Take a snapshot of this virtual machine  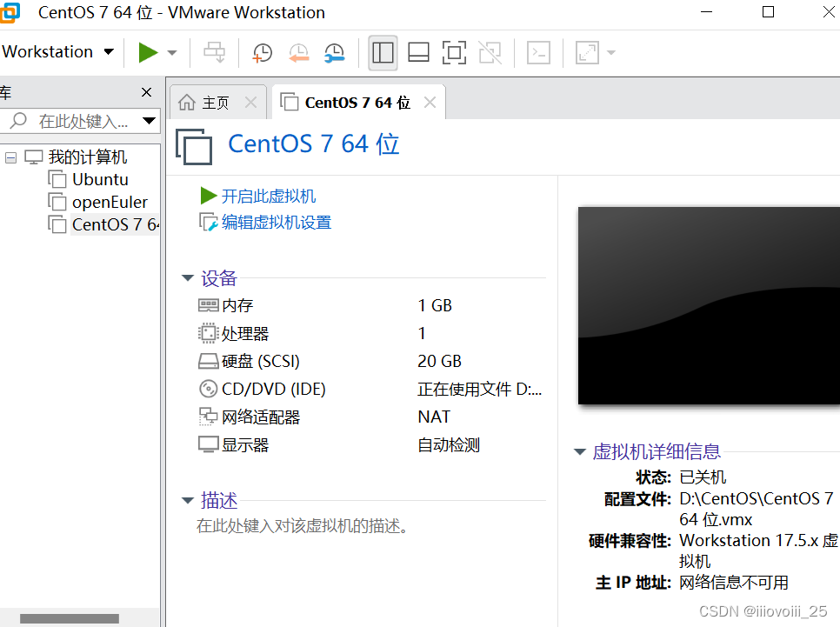[263, 52]
